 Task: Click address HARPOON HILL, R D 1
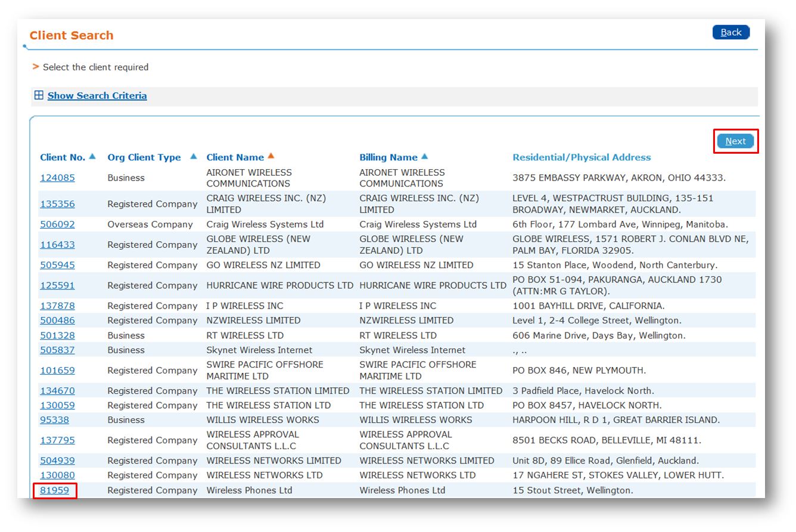(x=616, y=419)
